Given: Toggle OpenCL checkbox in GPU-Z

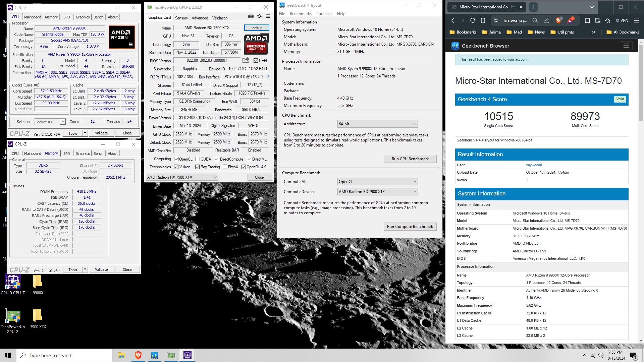Looking at the screenshot, I should tap(176, 159).
